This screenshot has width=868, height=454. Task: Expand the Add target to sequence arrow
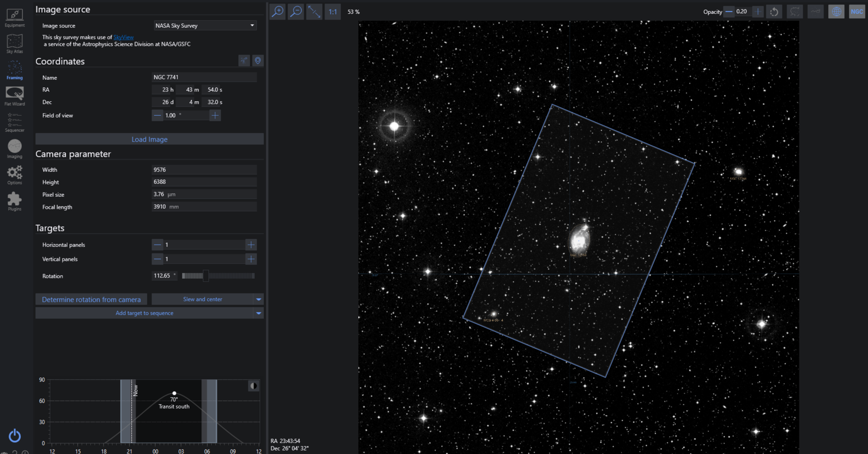(259, 313)
